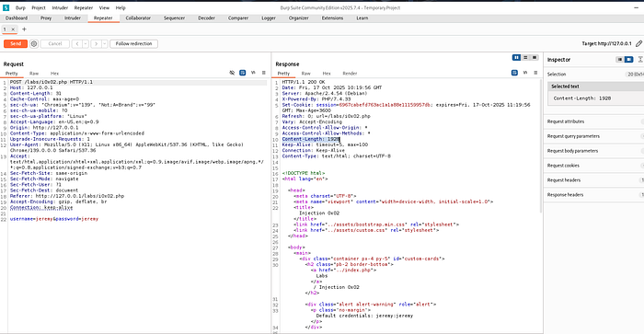Switch to the Intruder tool tab
This screenshot has width=644, height=334.
[x=73, y=18]
